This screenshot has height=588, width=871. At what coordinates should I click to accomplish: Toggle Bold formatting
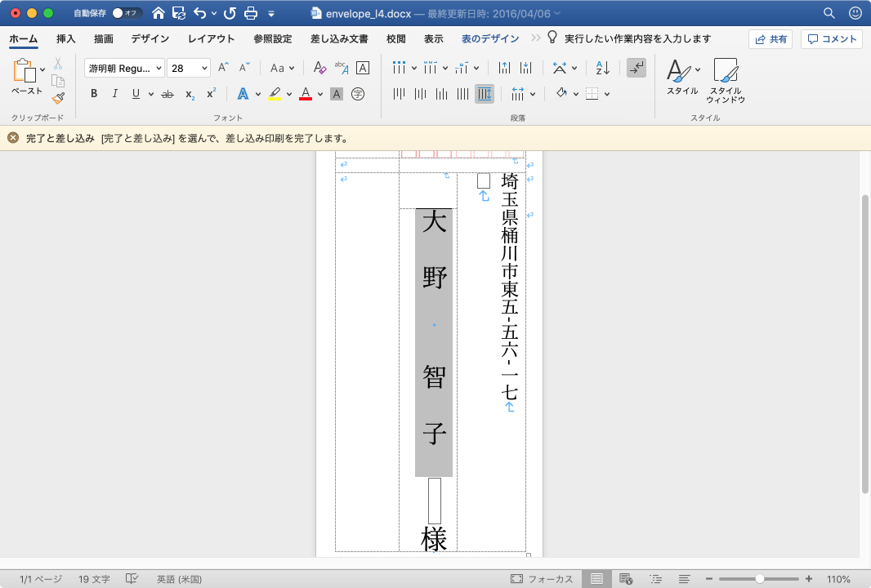94,94
